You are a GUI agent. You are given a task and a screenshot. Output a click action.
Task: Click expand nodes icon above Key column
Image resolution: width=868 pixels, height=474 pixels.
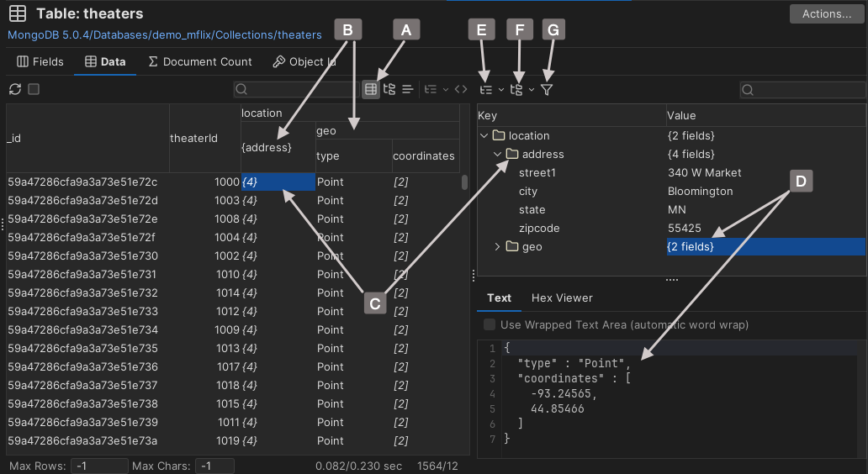click(x=485, y=89)
